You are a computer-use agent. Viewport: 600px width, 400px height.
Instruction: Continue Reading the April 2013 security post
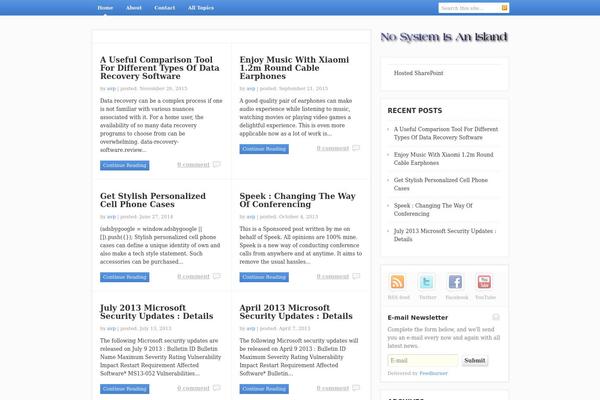coord(264,389)
